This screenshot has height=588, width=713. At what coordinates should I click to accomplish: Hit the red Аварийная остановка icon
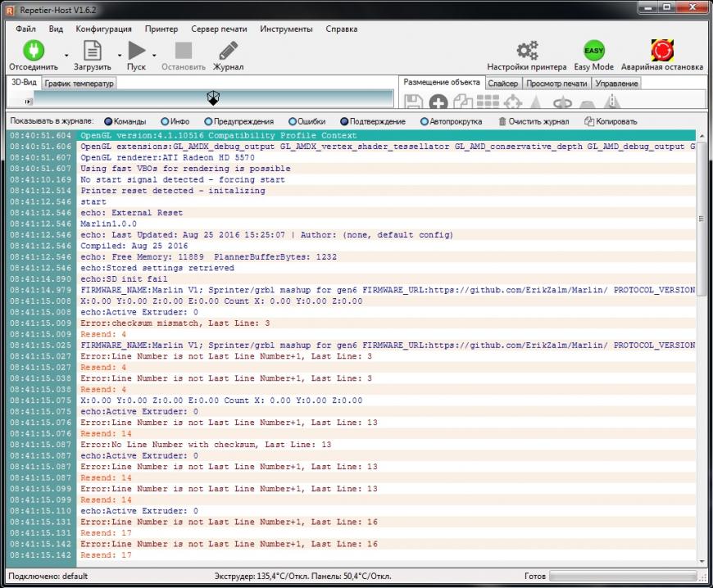coord(661,51)
